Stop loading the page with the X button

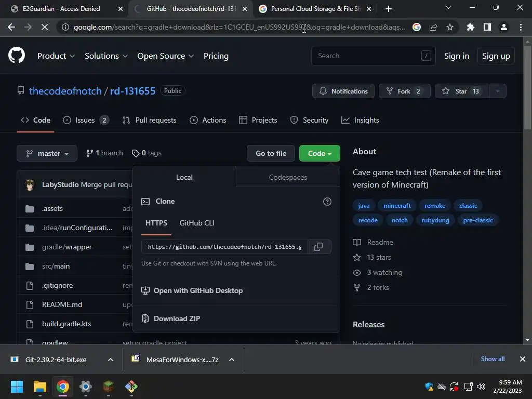(x=45, y=27)
